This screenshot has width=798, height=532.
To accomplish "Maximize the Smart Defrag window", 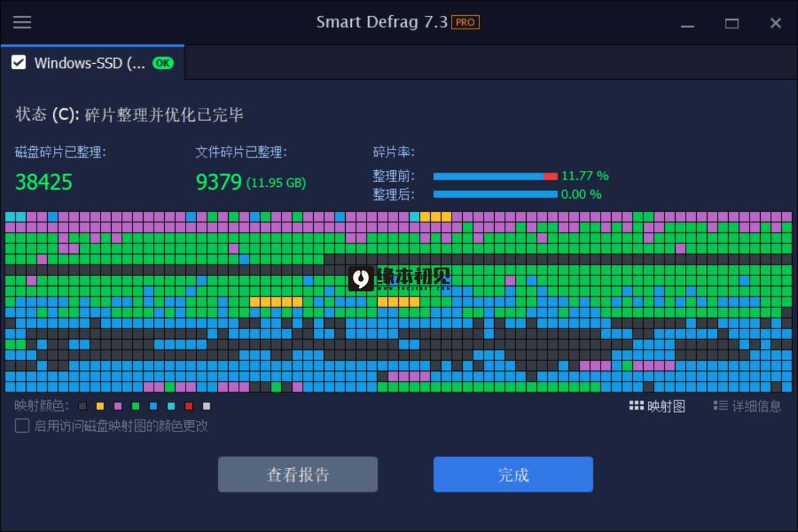I will pyautogui.click(x=732, y=23).
